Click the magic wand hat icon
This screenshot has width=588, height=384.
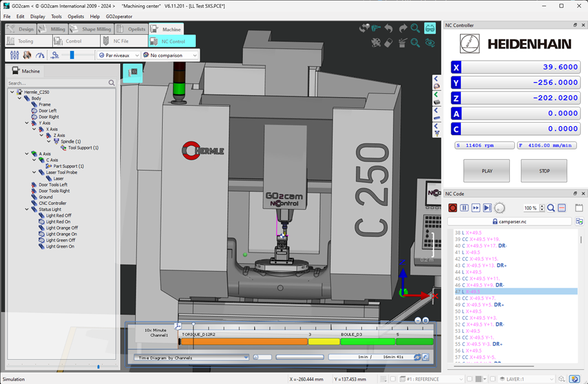pos(403,43)
